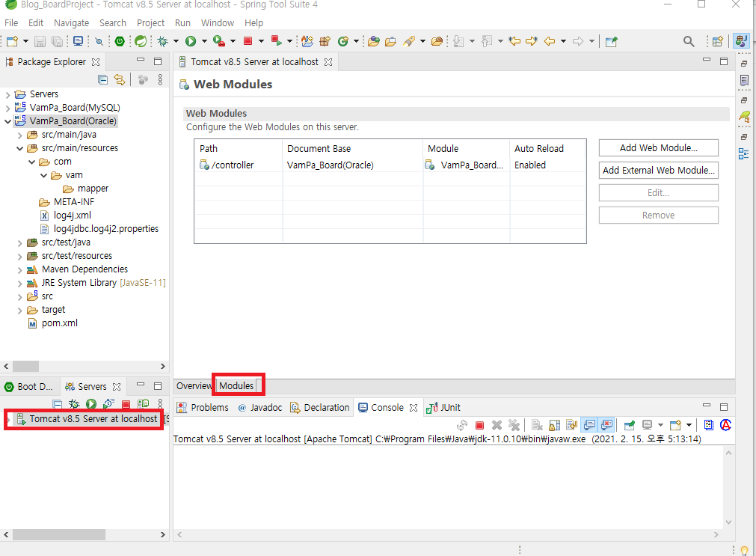Toggle Show Console on standard output change

589,425
